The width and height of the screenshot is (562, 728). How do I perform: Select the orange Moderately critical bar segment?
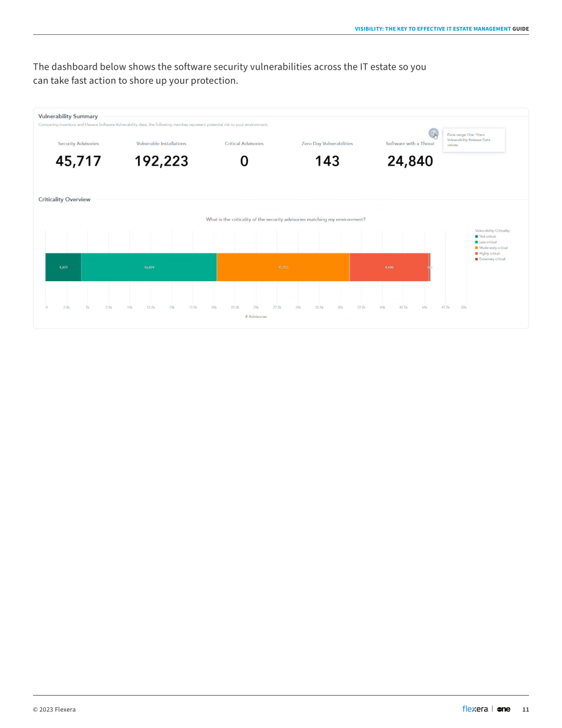[x=283, y=267]
